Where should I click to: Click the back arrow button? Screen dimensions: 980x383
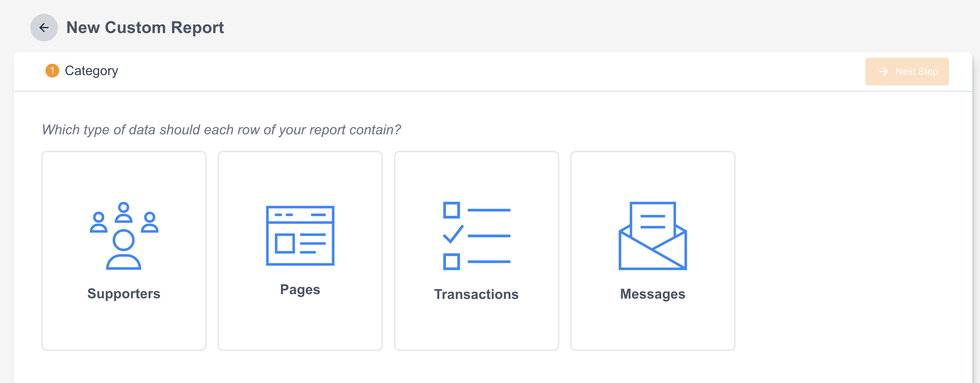(44, 28)
